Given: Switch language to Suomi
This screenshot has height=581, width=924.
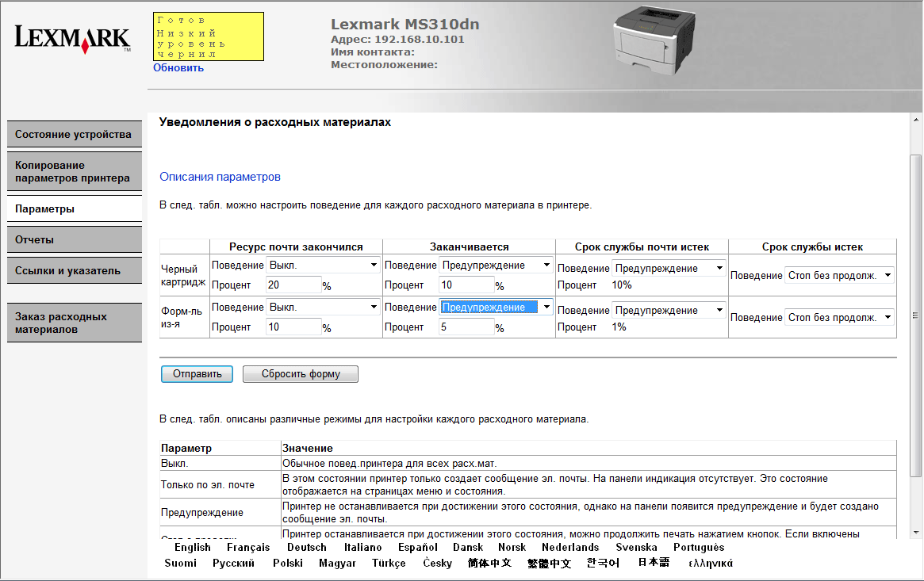Looking at the screenshot, I should coord(180,564).
